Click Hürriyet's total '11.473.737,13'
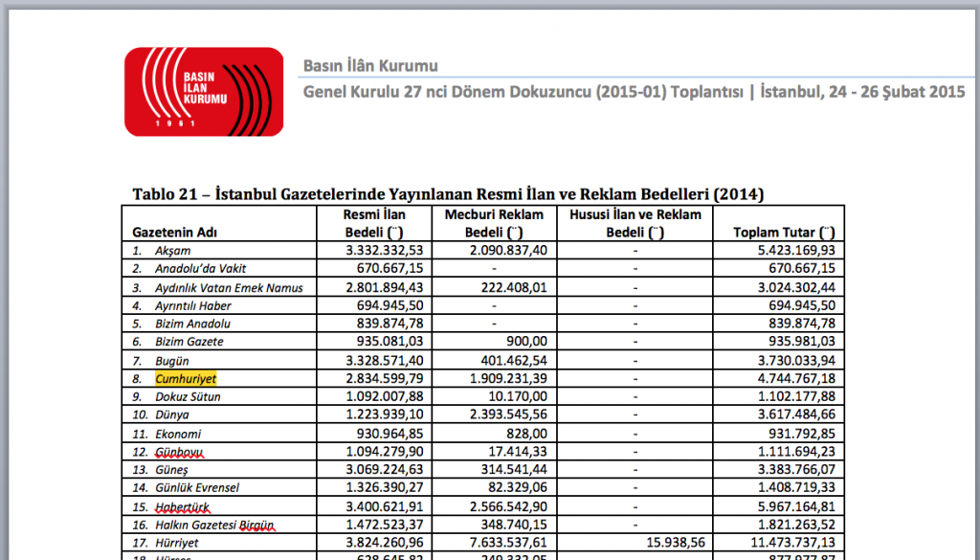 (793, 543)
